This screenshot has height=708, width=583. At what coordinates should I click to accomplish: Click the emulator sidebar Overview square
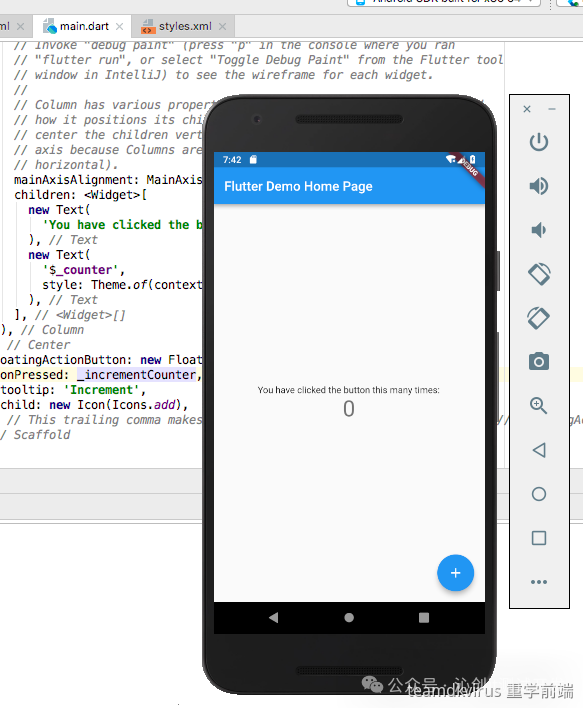click(539, 538)
